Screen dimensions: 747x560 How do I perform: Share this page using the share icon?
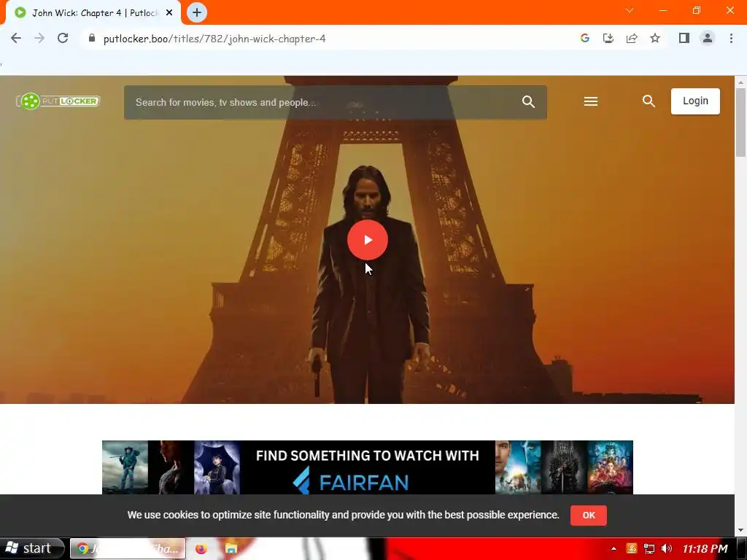pos(632,38)
